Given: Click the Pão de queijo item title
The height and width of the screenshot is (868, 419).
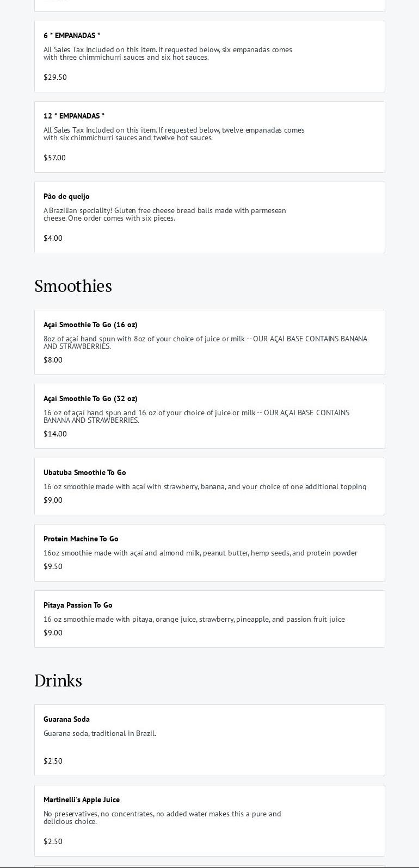Looking at the screenshot, I should (x=66, y=197).
